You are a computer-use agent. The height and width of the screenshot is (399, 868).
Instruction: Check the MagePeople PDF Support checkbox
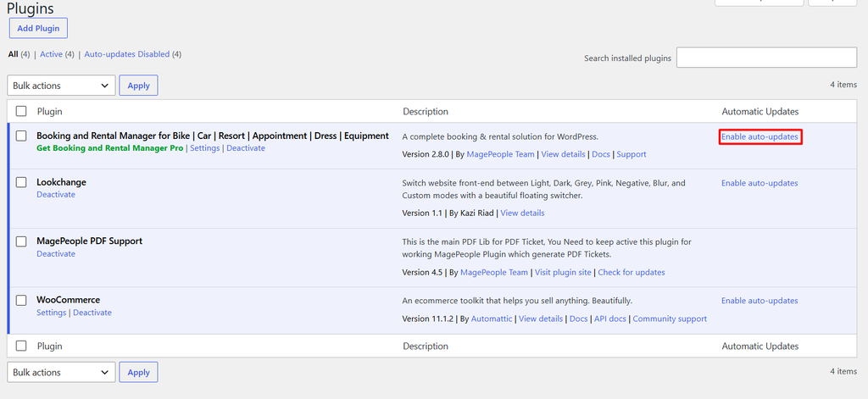[21, 241]
